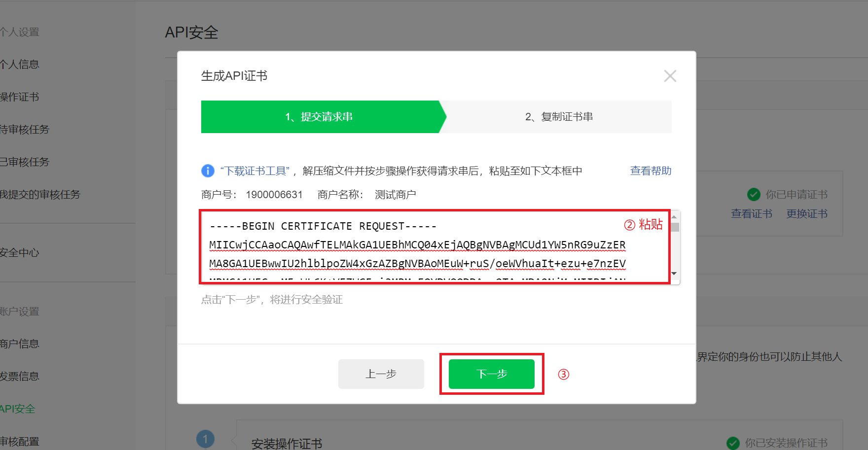Click into the certificate request text box
The width and height of the screenshot is (868, 450).
[x=414, y=246]
